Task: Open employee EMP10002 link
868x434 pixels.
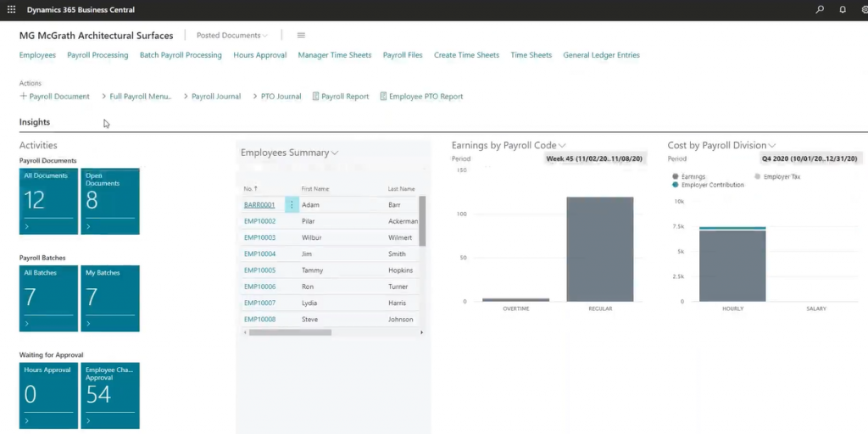Action: [259, 221]
